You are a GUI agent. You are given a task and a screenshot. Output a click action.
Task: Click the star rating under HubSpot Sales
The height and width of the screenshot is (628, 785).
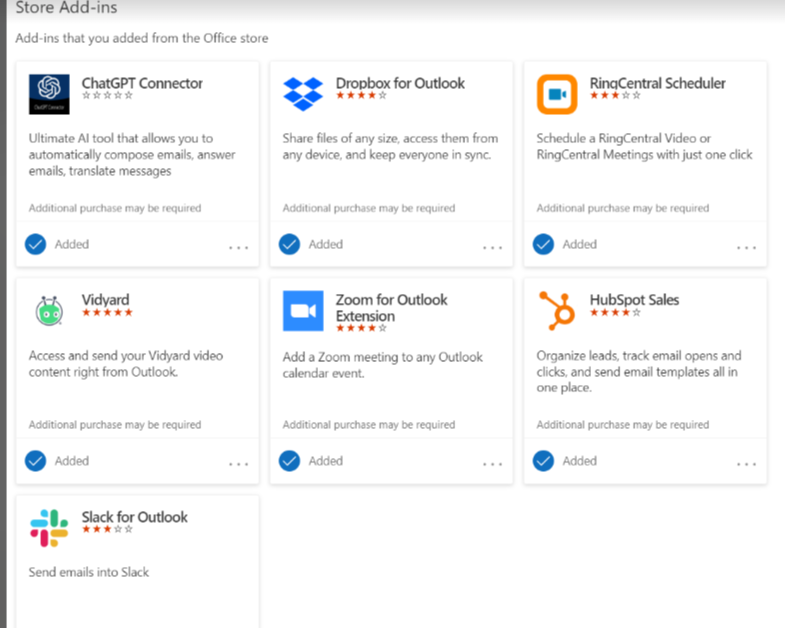point(615,312)
